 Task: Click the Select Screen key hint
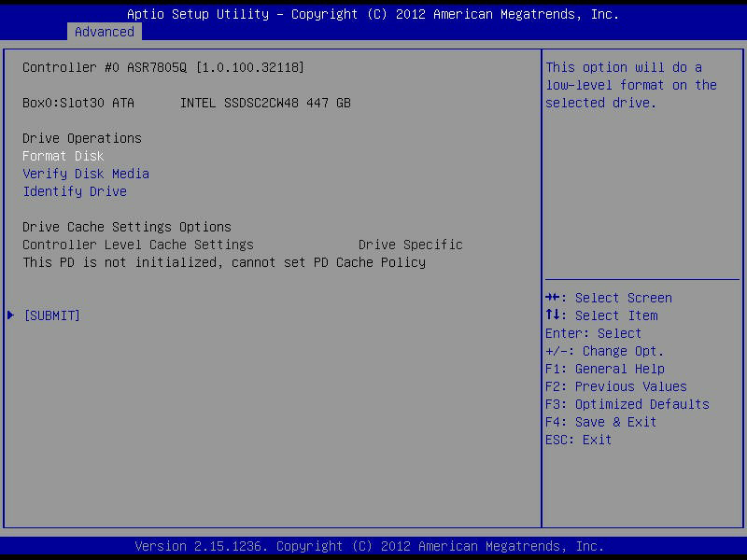tap(609, 298)
